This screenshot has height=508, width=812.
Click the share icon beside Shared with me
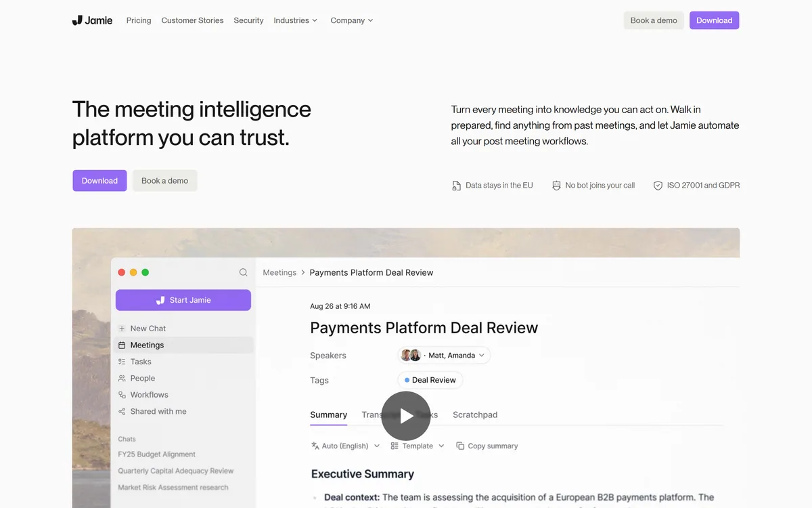click(x=122, y=411)
